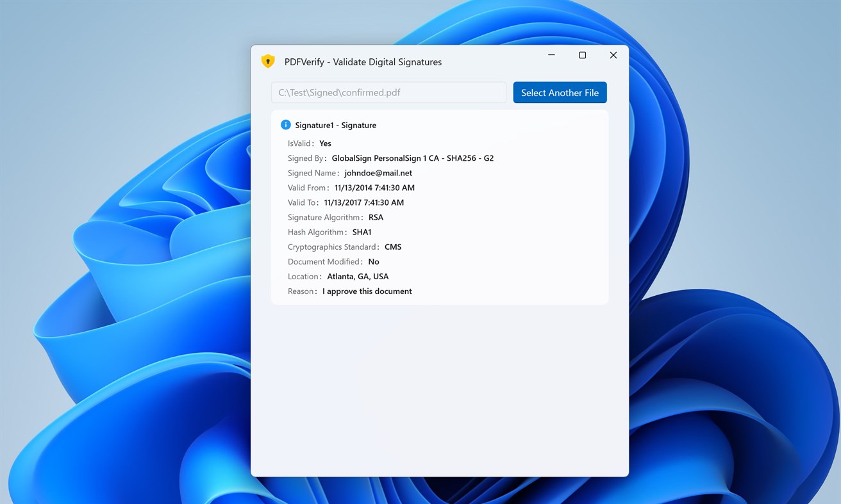This screenshot has width=841, height=504.
Task: Click the blue info icon next to Signature1
Action: click(x=285, y=124)
